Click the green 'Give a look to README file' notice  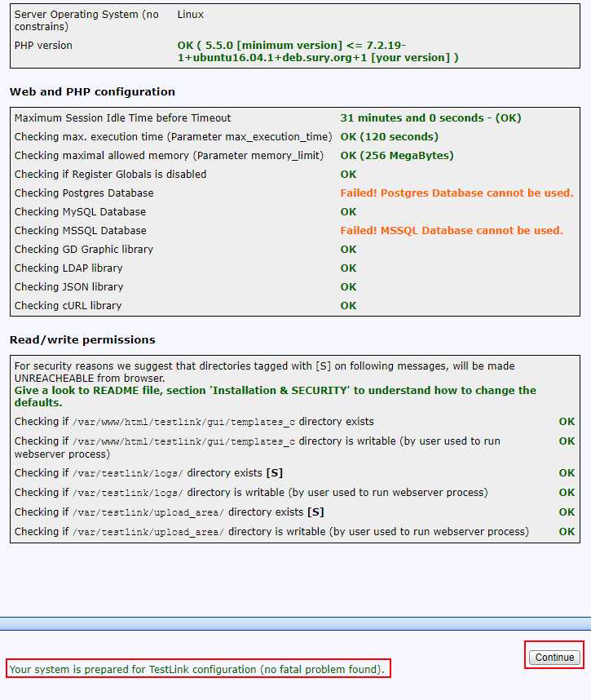pos(276,396)
